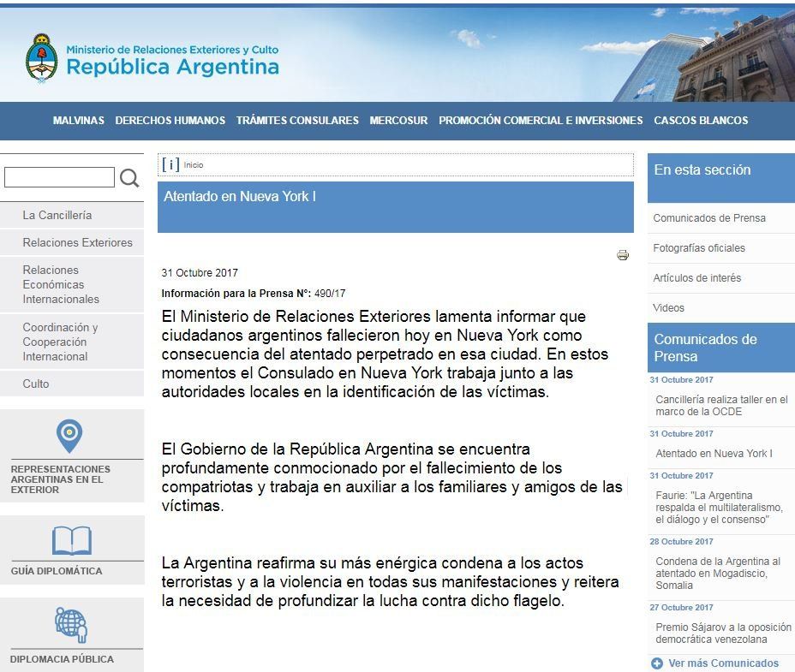
Task: Open Fotografías oficiales section link
Action: click(x=699, y=248)
